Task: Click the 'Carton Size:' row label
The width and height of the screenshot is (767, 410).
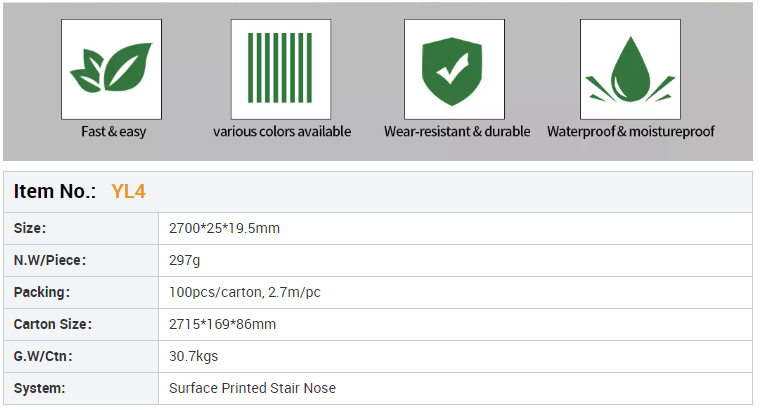Action: [x=53, y=324]
